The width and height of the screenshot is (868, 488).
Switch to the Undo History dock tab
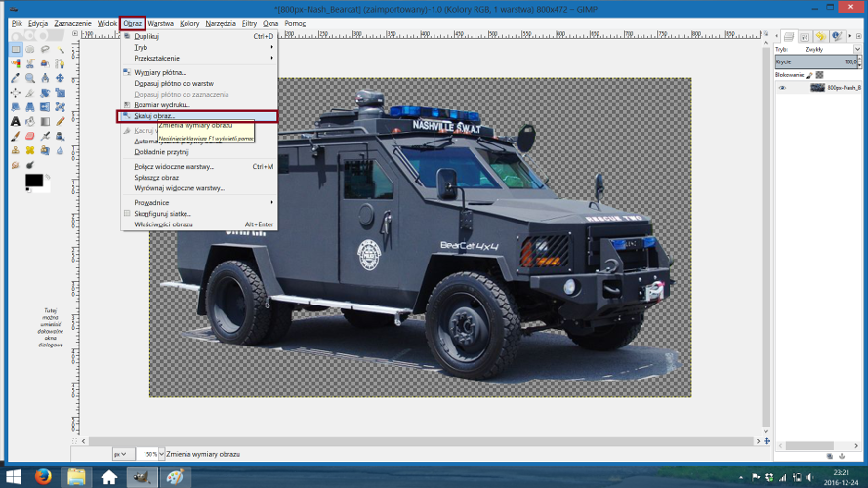[x=821, y=36]
